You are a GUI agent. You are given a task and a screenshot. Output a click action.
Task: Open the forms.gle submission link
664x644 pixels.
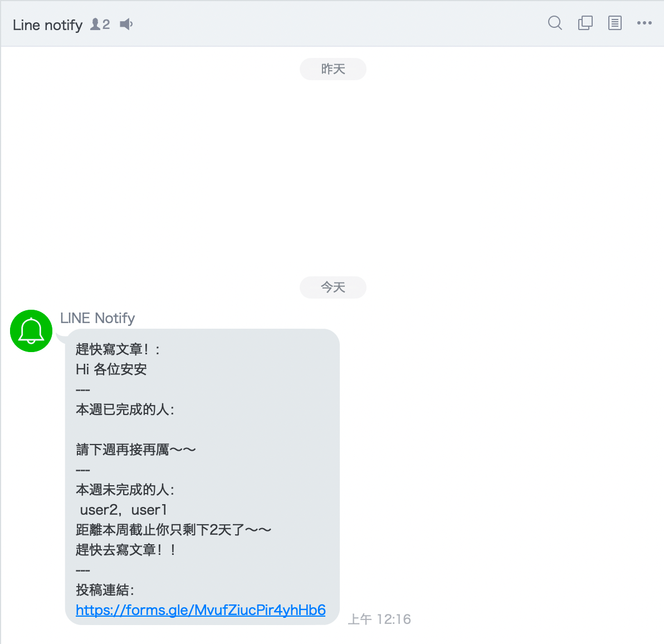pyautogui.click(x=201, y=609)
